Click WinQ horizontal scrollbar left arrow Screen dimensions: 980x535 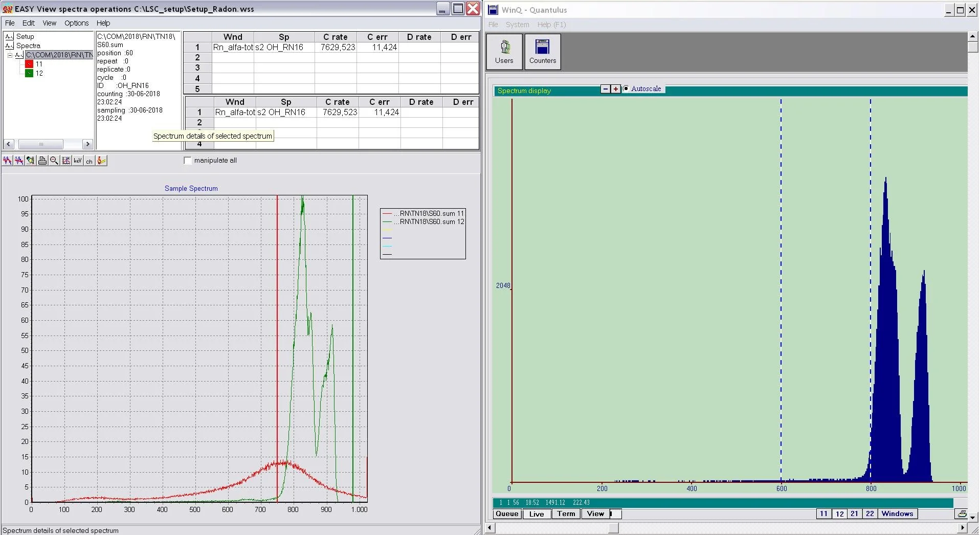(490, 528)
